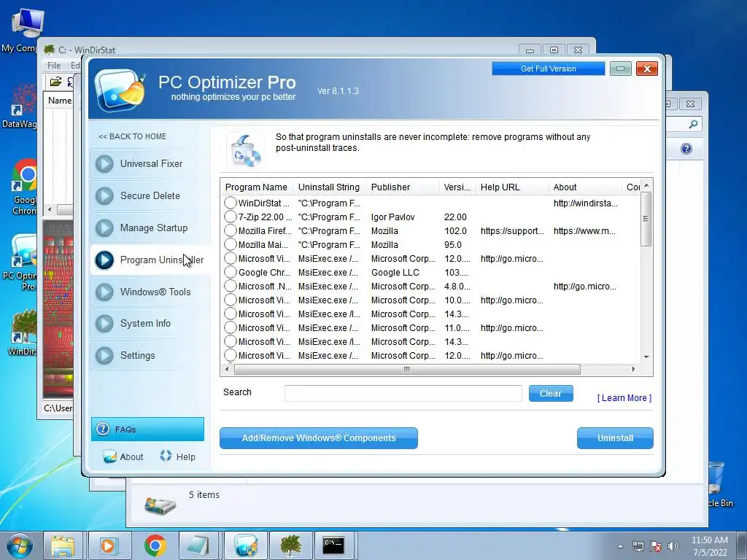Select the Mozilla Firefox radio button
This screenshot has height=560, width=747.
(x=231, y=230)
